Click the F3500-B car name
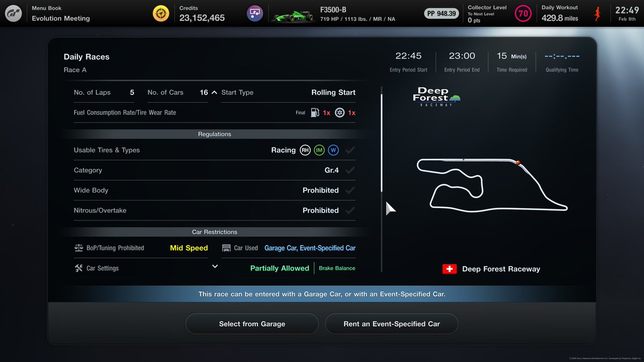The image size is (644, 362). point(333,10)
